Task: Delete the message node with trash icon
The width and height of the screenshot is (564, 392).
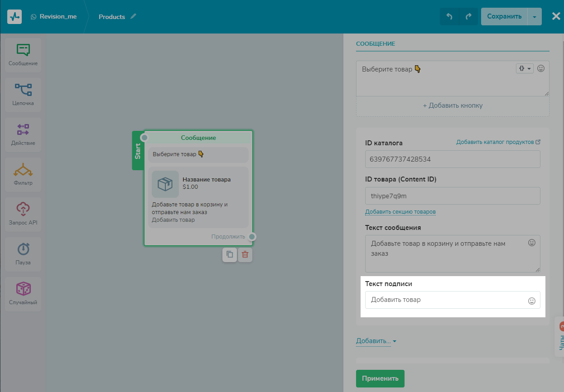Action: (245, 254)
